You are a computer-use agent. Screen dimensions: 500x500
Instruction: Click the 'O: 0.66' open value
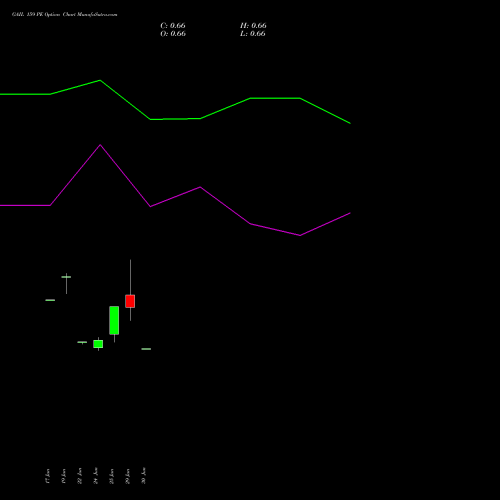[173, 34]
